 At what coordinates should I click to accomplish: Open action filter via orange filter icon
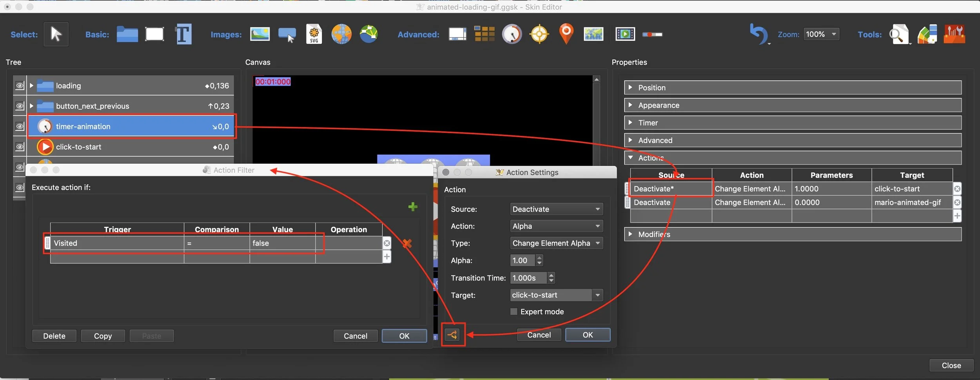click(453, 335)
